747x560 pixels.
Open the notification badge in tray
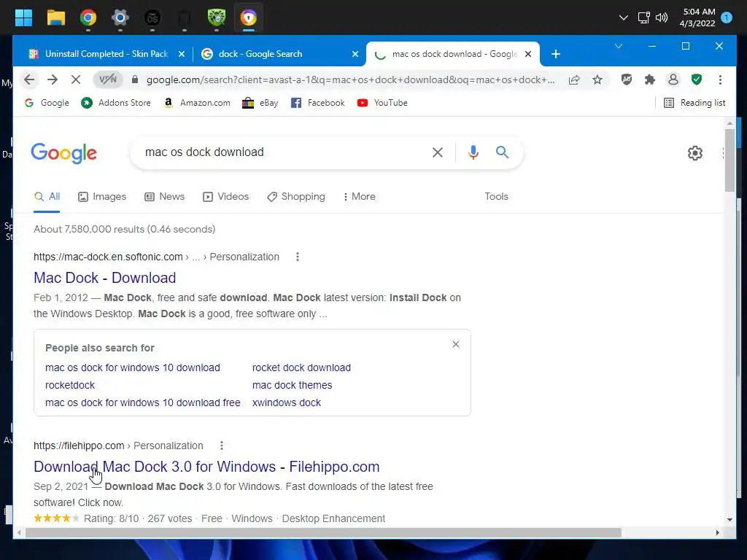(726, 17)
